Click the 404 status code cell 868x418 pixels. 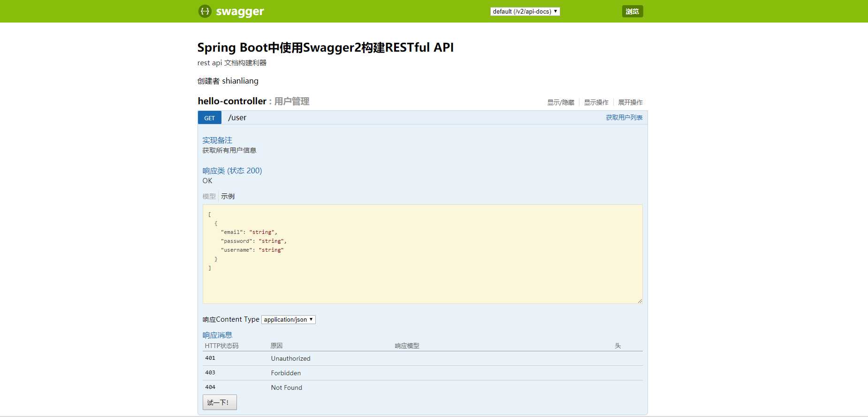coord(210,387)
